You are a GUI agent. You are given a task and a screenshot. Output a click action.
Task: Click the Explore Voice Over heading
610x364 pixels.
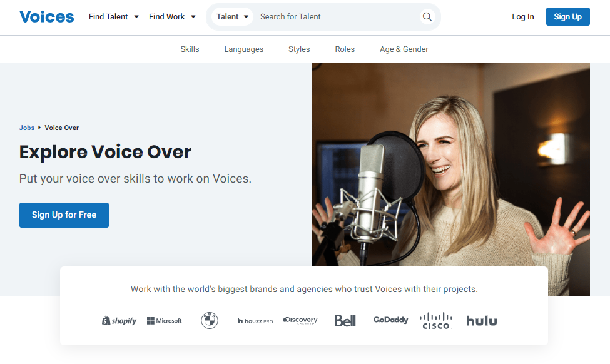tap(106, 152)
